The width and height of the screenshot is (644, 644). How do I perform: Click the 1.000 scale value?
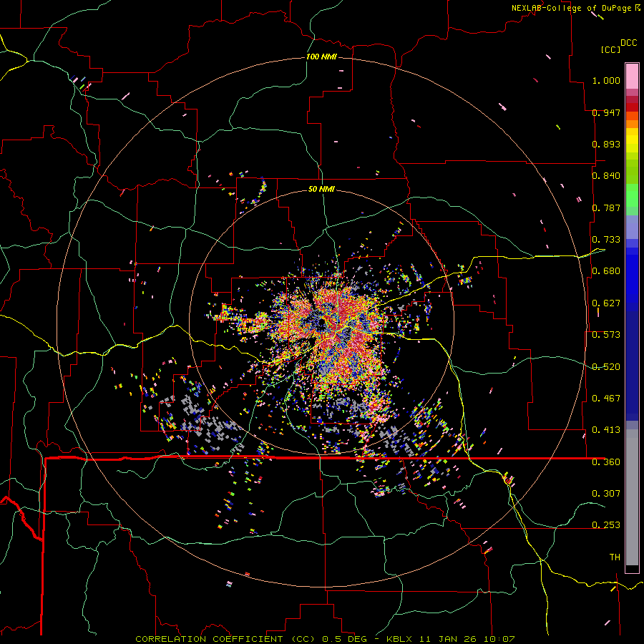point(606,80)
